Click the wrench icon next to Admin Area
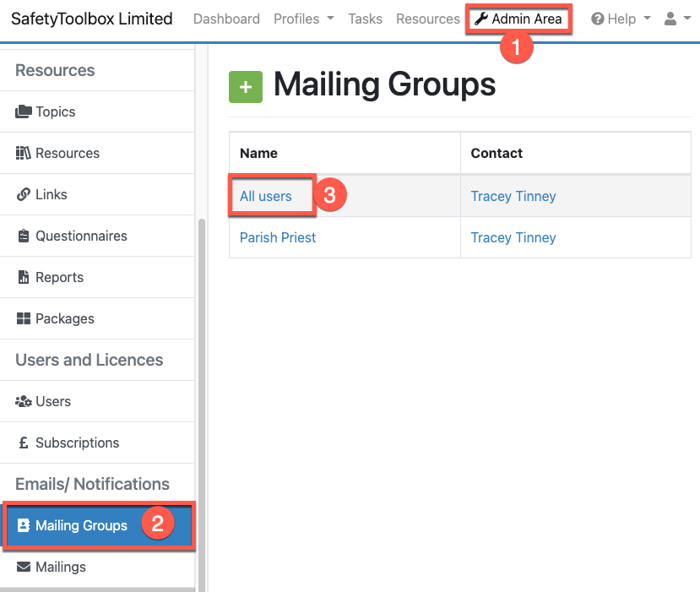The height and width of the screenshot is (592, 700). coord(481,18)
